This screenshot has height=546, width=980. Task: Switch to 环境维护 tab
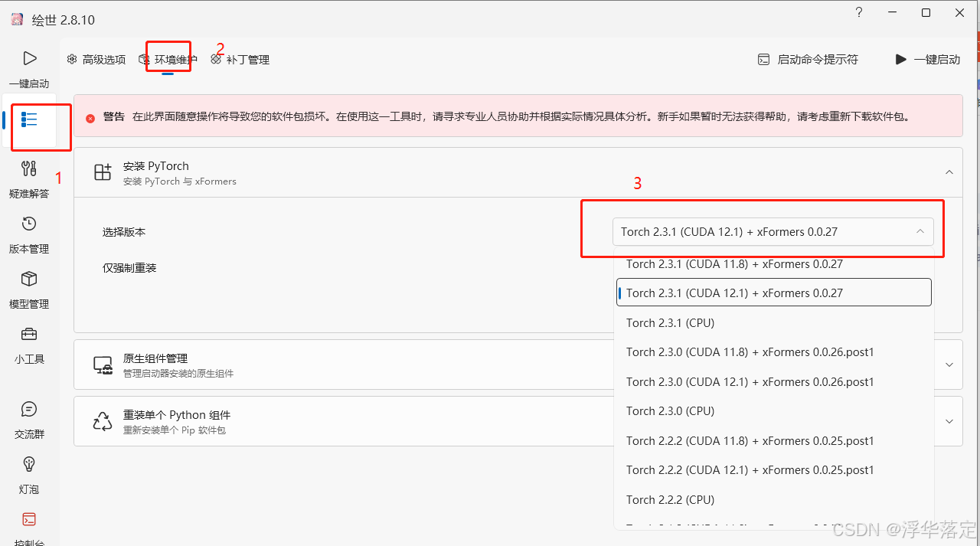coord(168,59)
